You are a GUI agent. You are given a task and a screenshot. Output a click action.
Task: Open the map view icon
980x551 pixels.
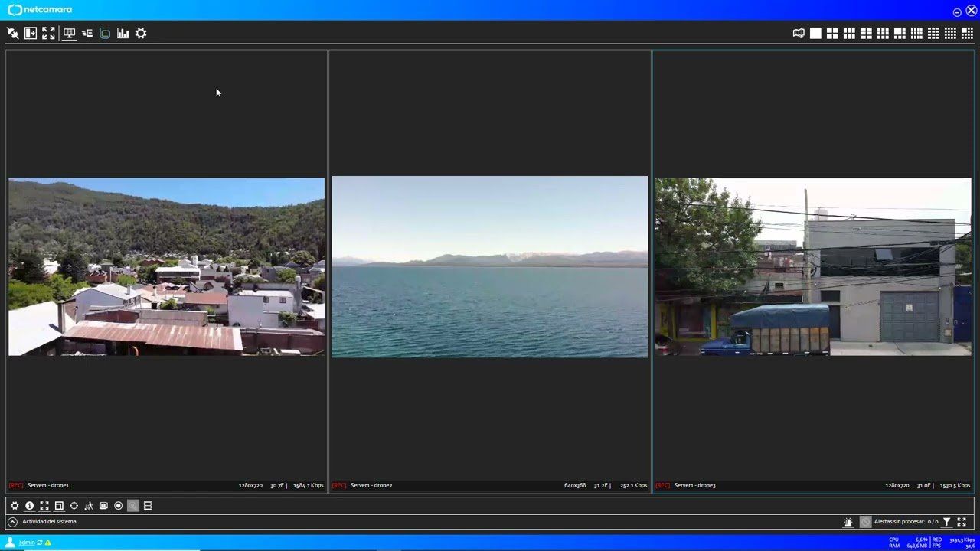pos(799,34)
